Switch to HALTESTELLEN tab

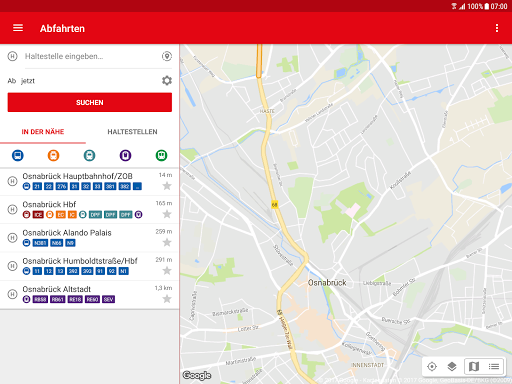pyautogui.click(x=132, y=132)
